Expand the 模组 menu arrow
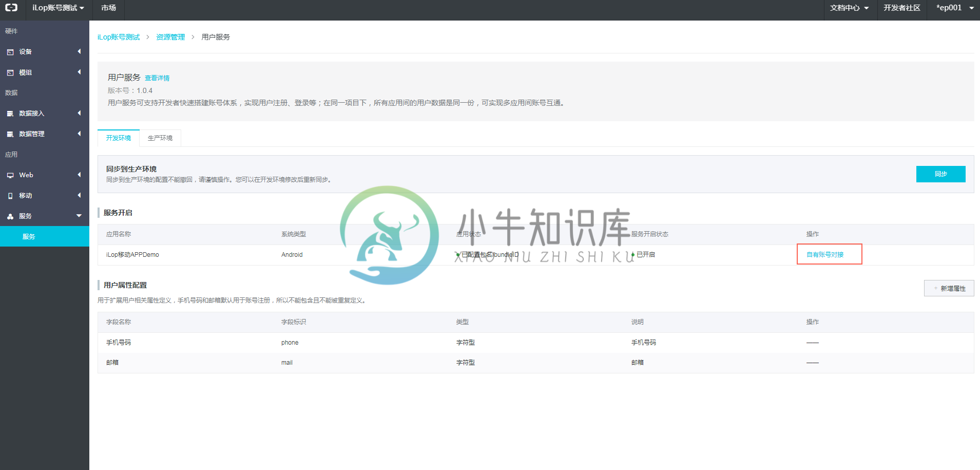Viewport: 980px width, 470px height. [x=79, y=72]
